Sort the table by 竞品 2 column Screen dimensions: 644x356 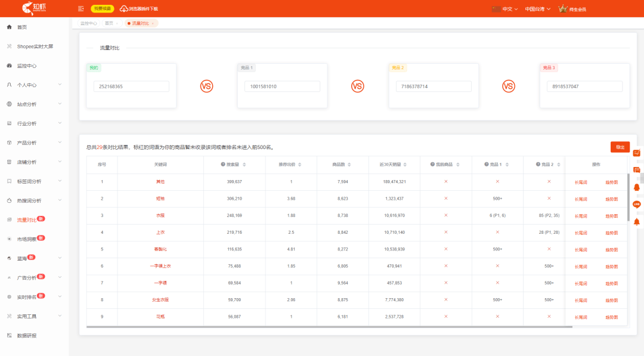click(x=559, y=165)
